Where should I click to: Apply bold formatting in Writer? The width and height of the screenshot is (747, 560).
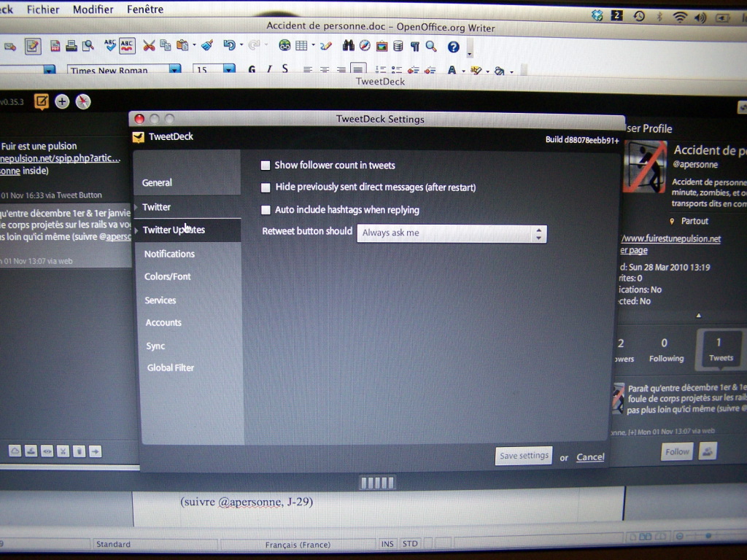tap(252, 69)
